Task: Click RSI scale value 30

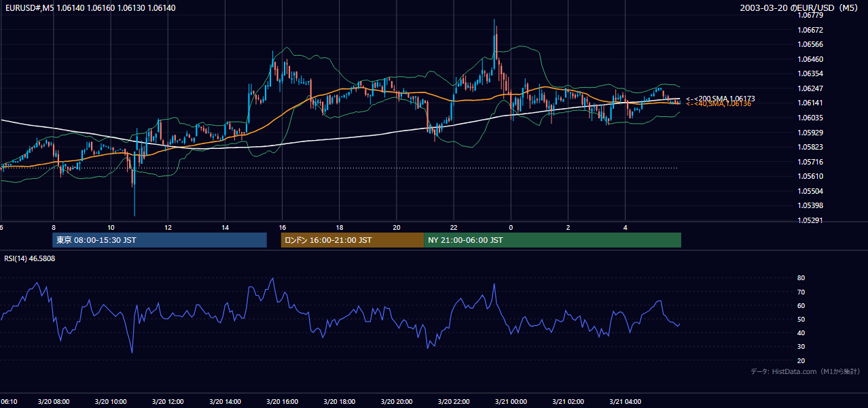Action: pyautogui.click(x=801, y=346)
